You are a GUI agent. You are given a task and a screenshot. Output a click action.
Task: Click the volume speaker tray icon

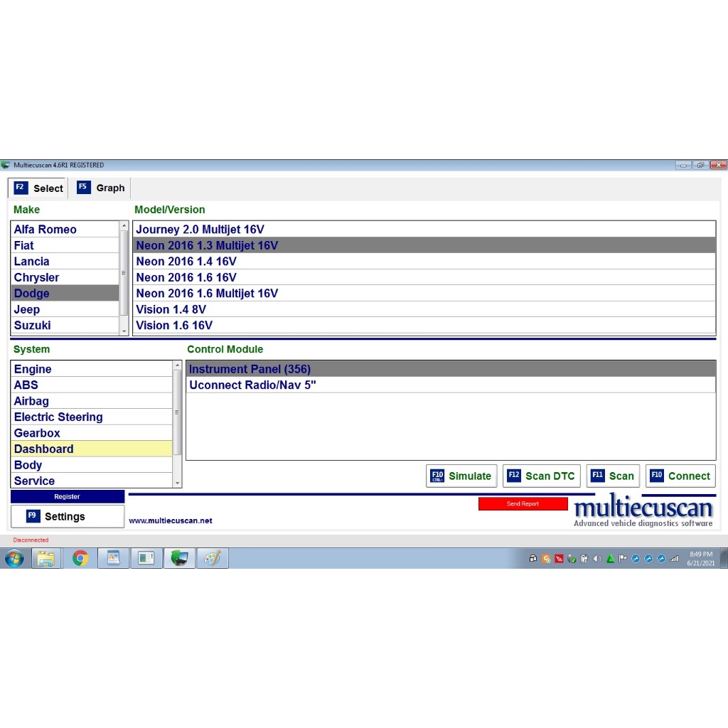(x=597, y=559)
